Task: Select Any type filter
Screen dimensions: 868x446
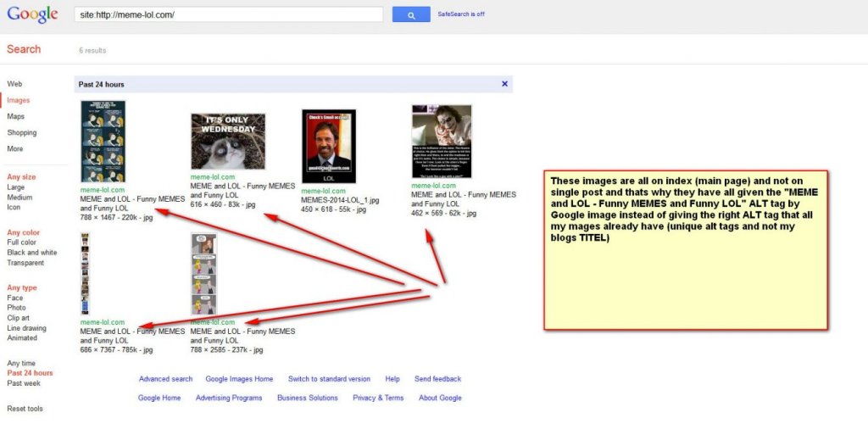Action: (x=21, y=288)
